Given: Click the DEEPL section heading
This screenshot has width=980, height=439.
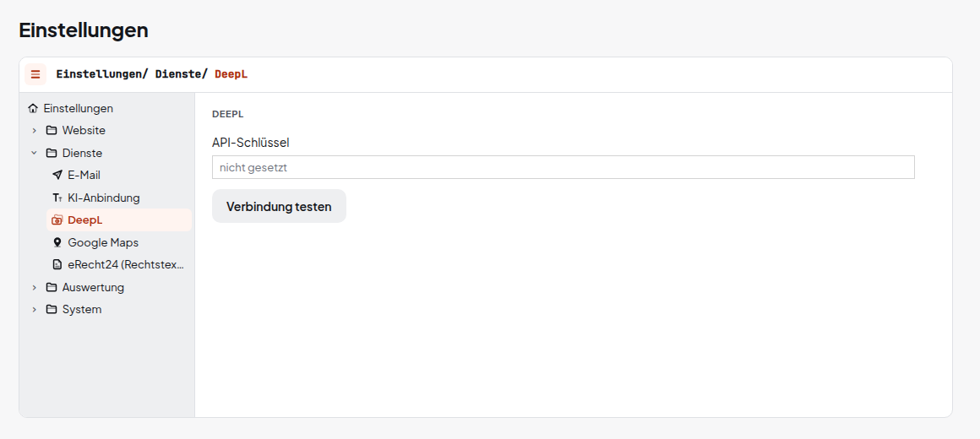Looking at the screenshot, I should (227, 115).
